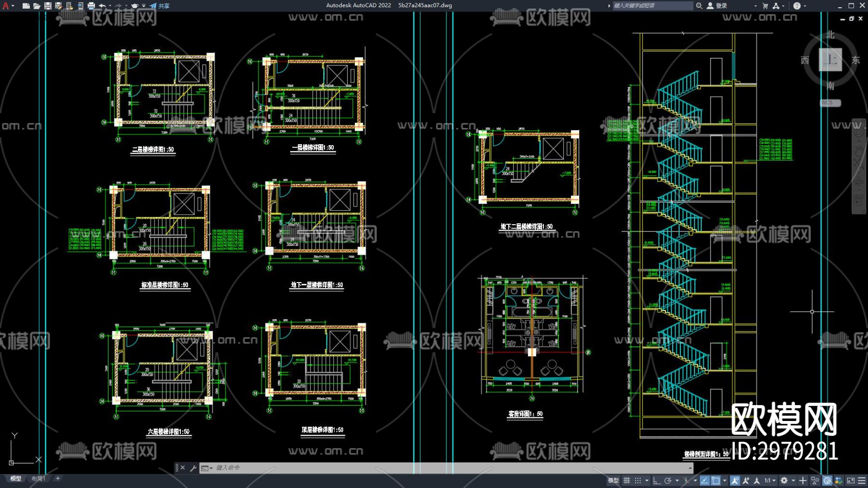Rotate view to east 东 on ViewCube

(855, 60)
